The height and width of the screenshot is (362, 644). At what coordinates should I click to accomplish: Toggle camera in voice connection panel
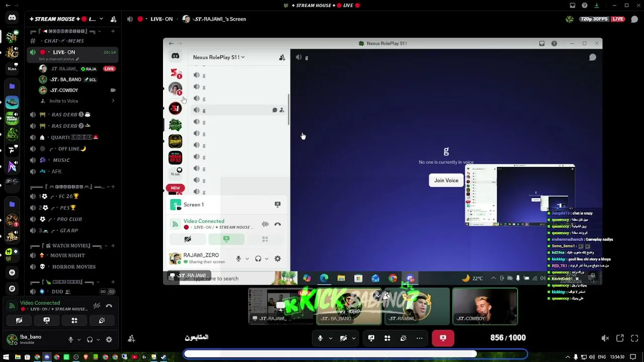coord(19,320)
